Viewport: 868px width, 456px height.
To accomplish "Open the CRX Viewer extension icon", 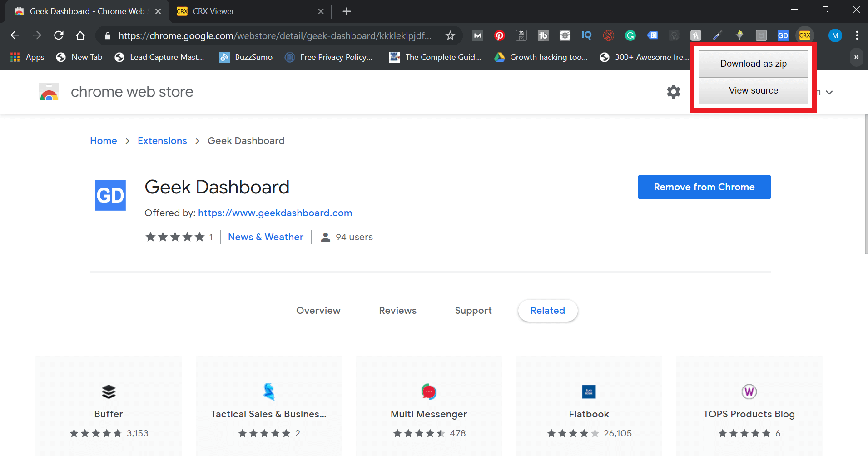I will point(805,35).
